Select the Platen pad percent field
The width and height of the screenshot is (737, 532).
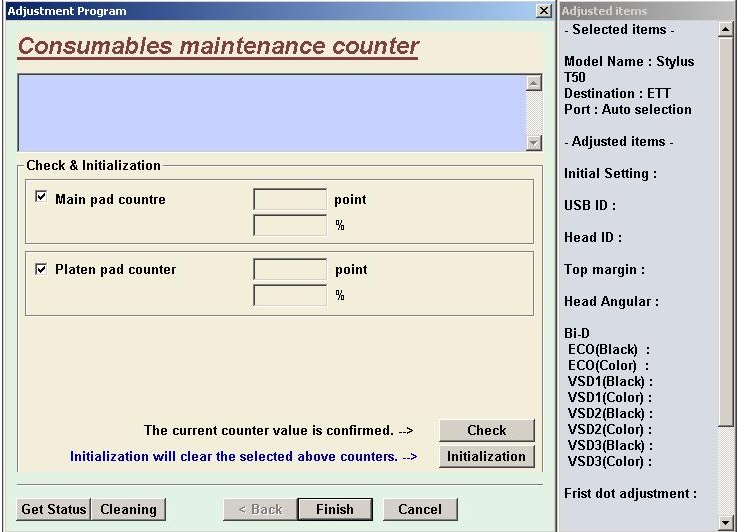click(290, 295)
